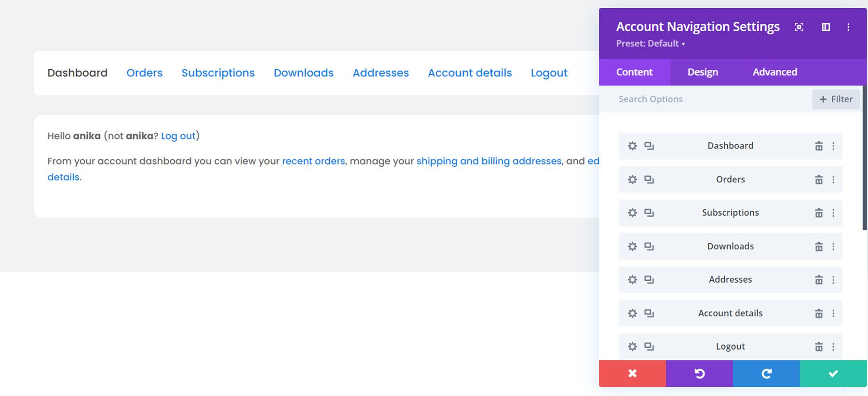Toggle sidebar snap layout icon in header
Image resolution: width=868 pixels, height=396 pixels.
click(x=826, y=27)
